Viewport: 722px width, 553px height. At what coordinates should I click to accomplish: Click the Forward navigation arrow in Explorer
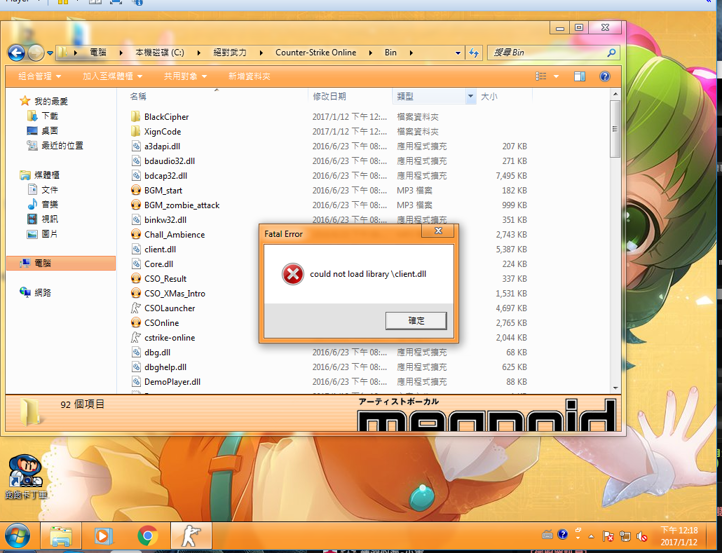pos(36,53)
